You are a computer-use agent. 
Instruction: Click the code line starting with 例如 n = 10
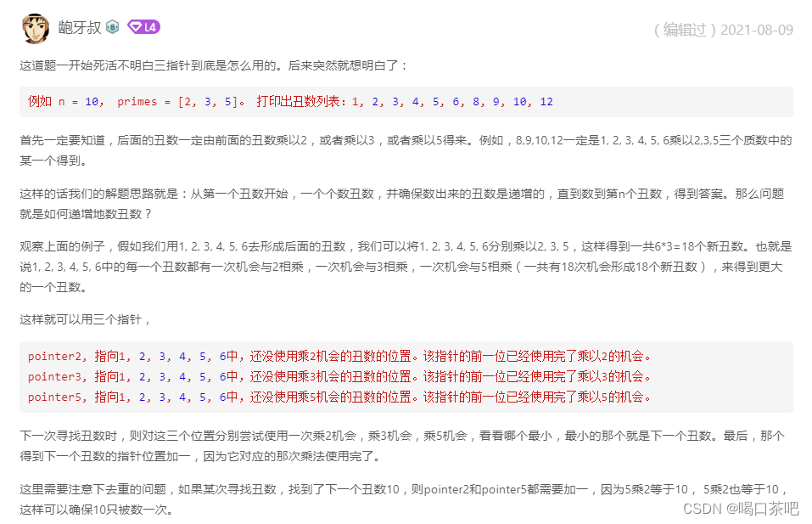pos(290,102)
